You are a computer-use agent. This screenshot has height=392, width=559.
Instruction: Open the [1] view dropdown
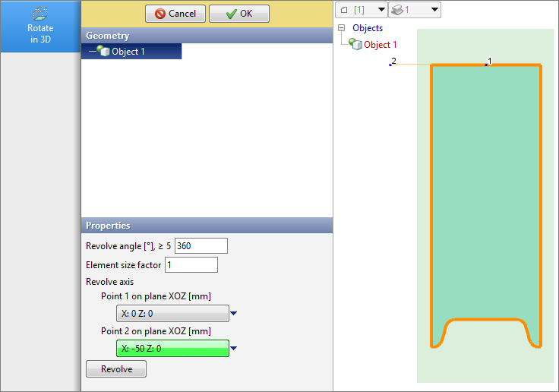pyautogui.click(x=361, y=9)
